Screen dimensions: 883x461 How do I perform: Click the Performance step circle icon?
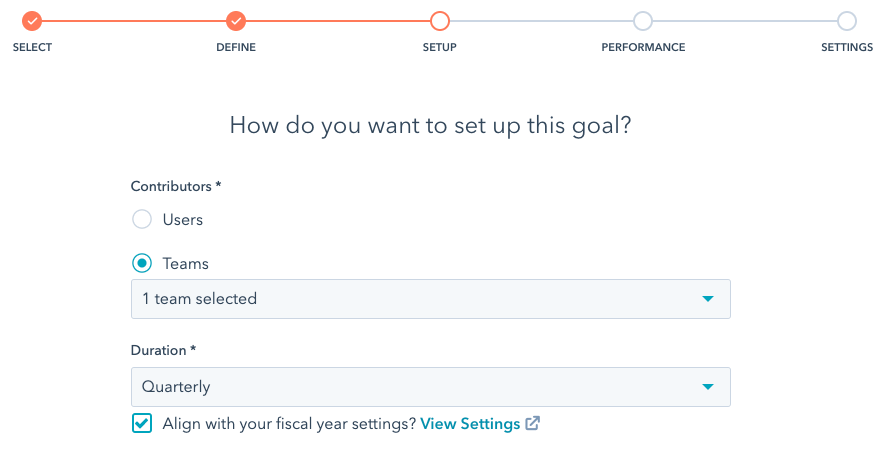[x=643, y=21]
